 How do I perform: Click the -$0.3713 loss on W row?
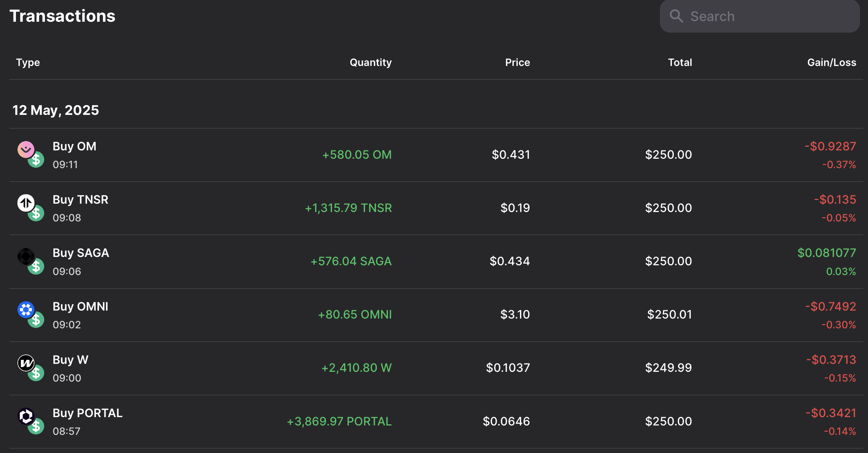tap(831, 360)
